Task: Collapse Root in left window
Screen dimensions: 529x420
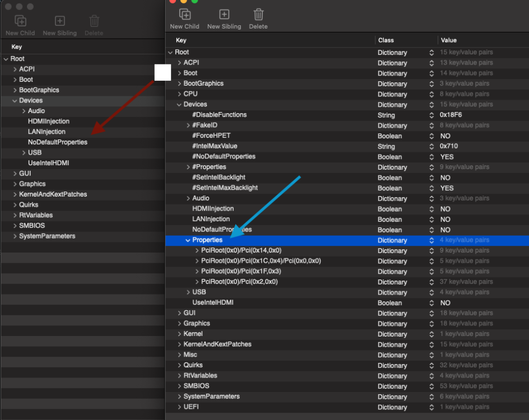Action: 6,59
